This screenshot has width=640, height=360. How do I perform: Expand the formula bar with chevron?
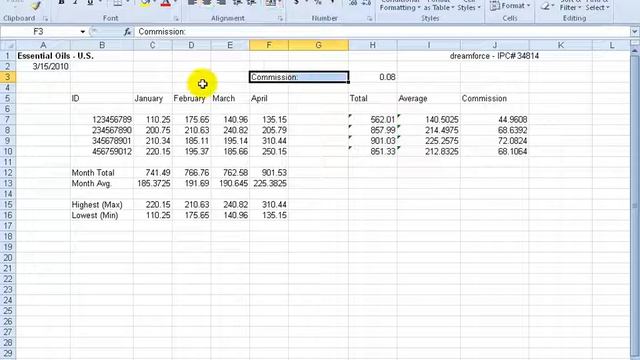pos(634,31)
